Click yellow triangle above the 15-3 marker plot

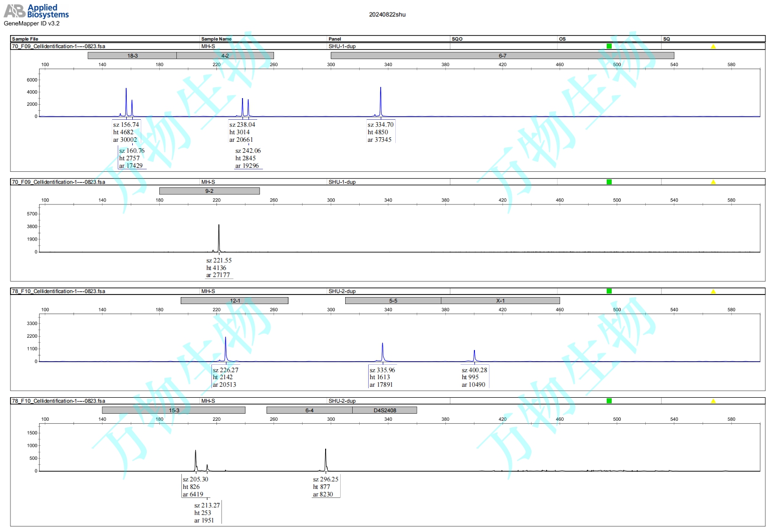click(713, 401)
